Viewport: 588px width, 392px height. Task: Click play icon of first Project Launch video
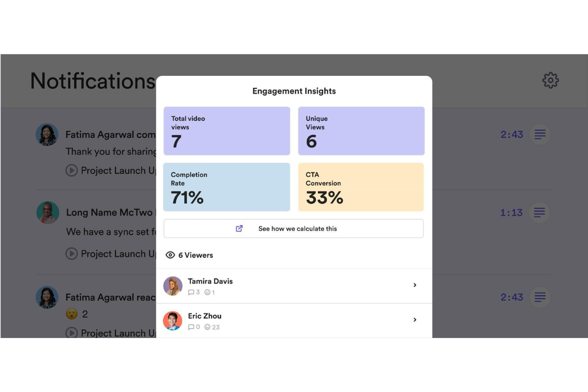click(x=72, y=170)
